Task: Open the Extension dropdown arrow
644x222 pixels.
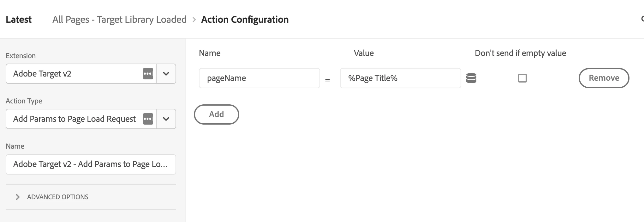Action: 166,74
